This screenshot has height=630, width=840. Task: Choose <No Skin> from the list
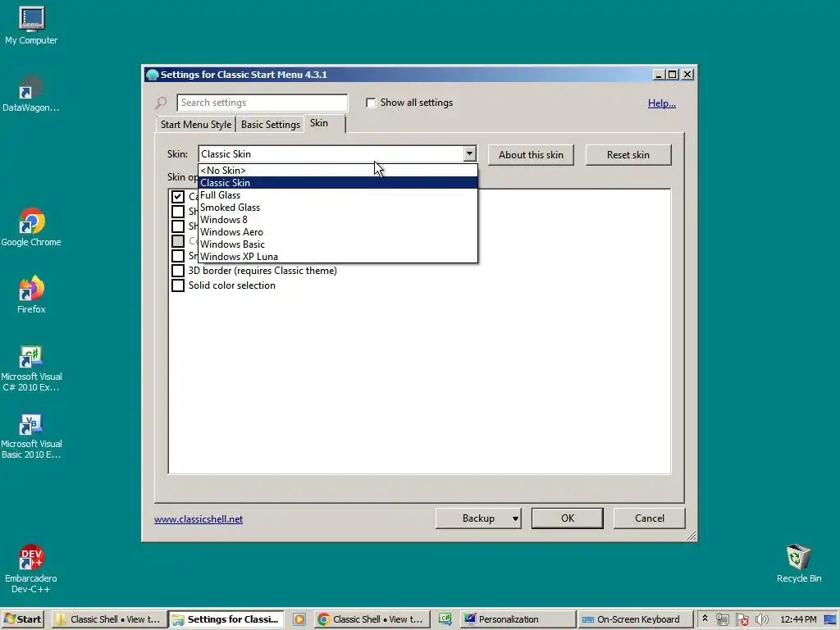coord(337,171)
